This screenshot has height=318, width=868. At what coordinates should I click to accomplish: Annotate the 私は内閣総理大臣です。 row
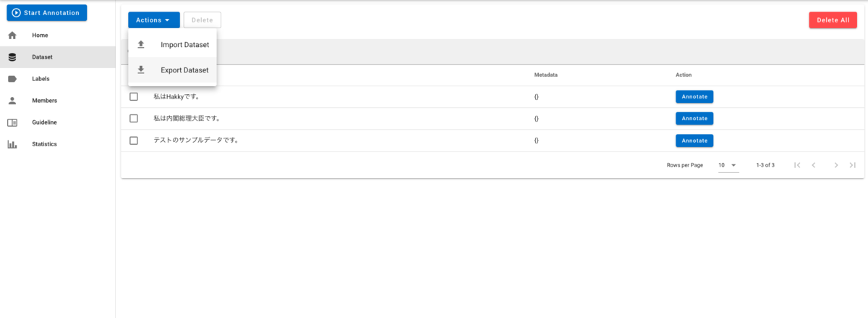pos(694,118)
